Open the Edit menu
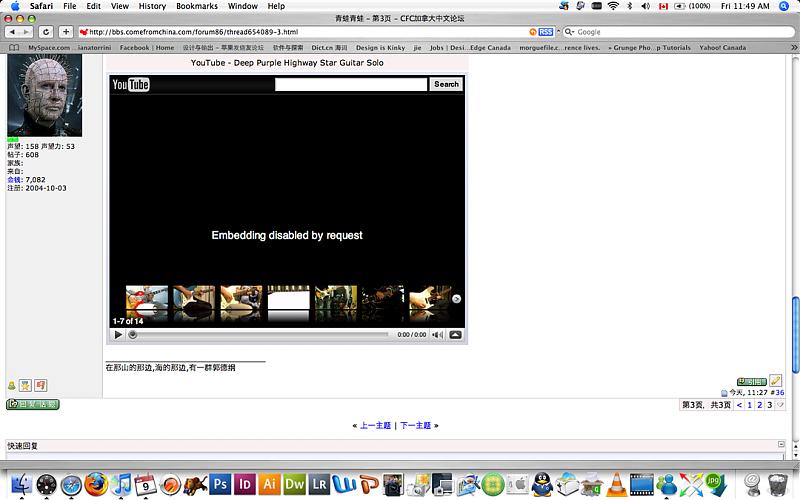Image resolution: width=800 pixels, height=500 pixels. click(93, 6)
